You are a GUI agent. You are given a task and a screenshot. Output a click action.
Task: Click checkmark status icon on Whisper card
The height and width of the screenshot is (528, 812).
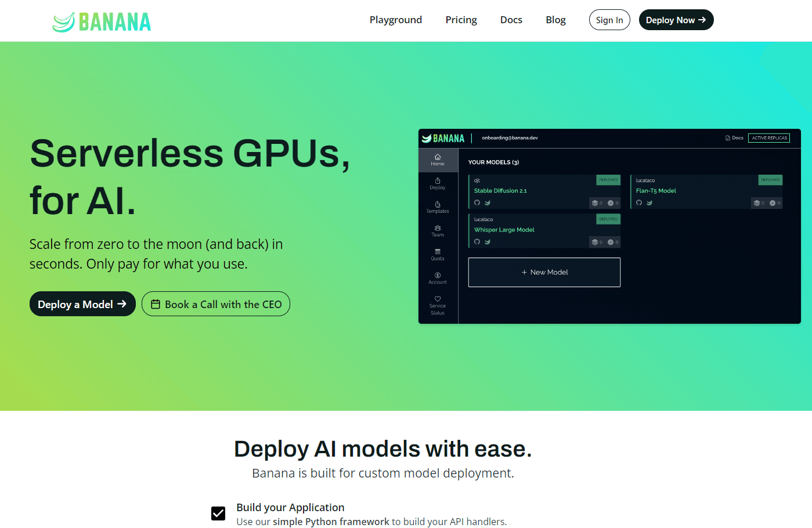611,242
